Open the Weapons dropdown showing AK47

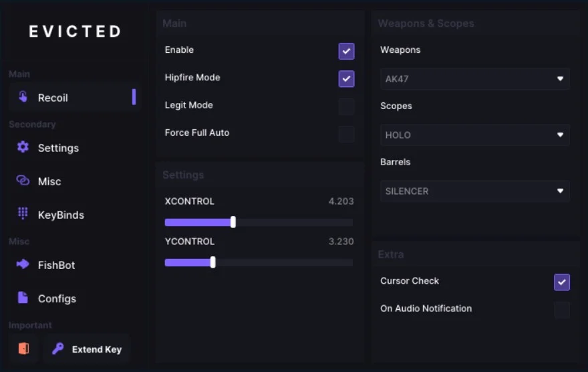474,79
